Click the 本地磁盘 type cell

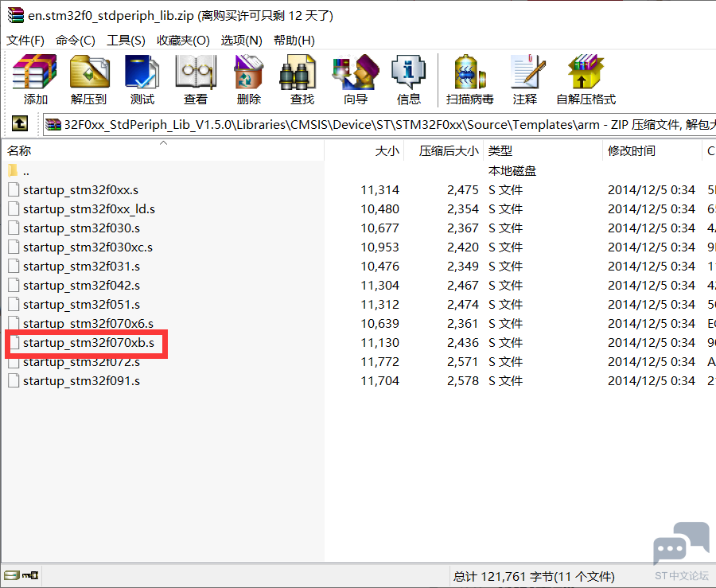[x=512, y=171]
